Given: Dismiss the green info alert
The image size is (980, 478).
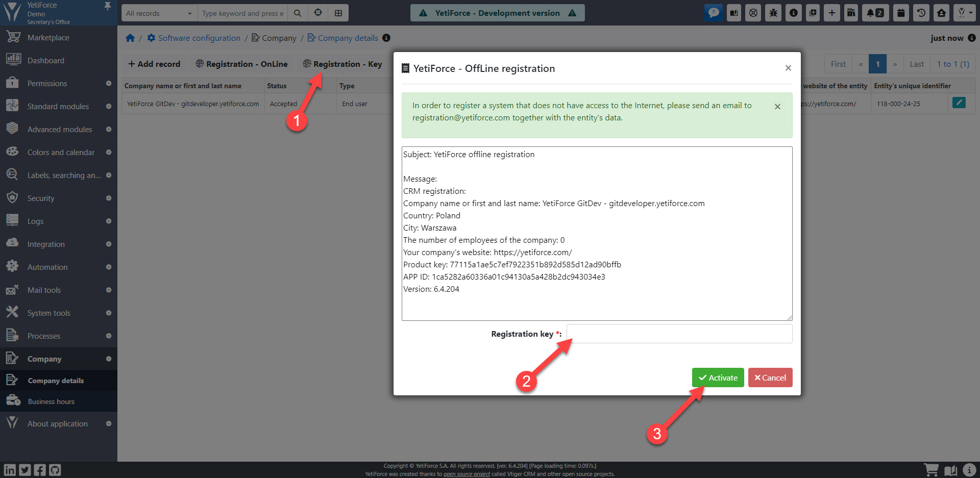Looking at the screenshot, I should [777, 107].
